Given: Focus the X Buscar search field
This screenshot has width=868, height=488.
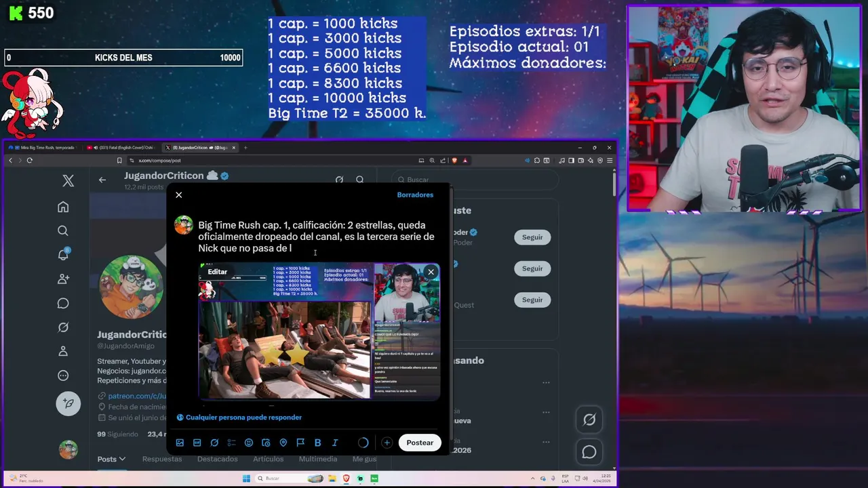Looking at the screenshot, I should pyautogui.click(x=475, y=180).
